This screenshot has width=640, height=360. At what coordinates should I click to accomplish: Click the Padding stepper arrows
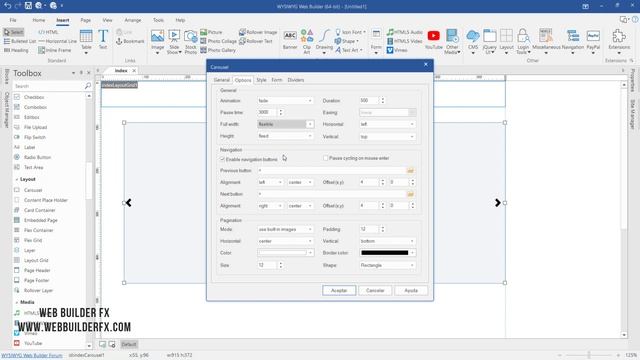[x=382, y=229]
